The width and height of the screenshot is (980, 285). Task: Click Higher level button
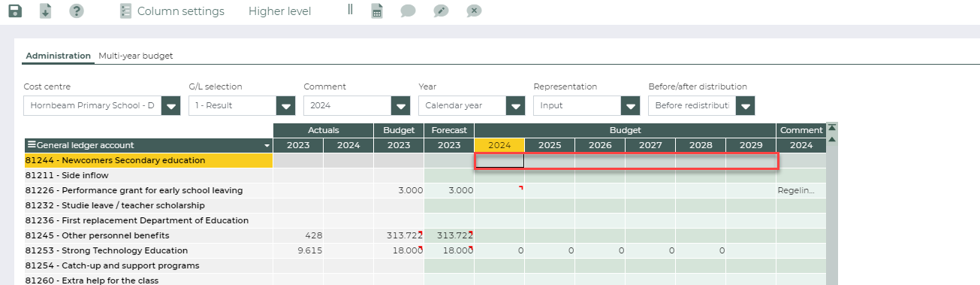pyautogui.click(x=279, y=11)
